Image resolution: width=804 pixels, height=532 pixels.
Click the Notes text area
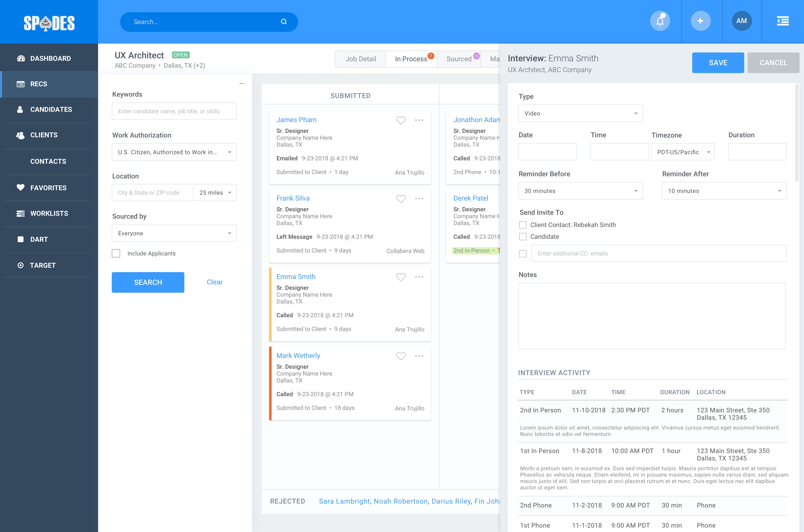point(651,316)
